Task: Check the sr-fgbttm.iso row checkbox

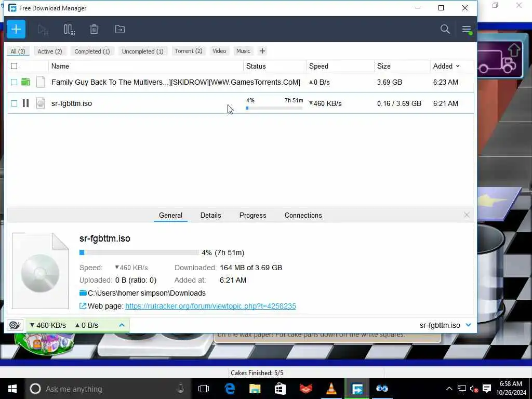Action: [14, 103]
